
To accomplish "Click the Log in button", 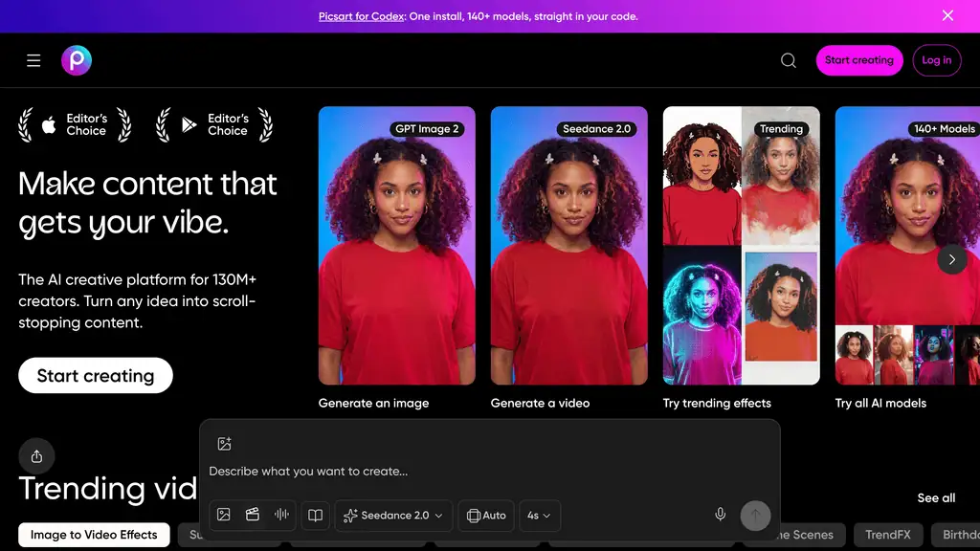I will pos(936,60).
